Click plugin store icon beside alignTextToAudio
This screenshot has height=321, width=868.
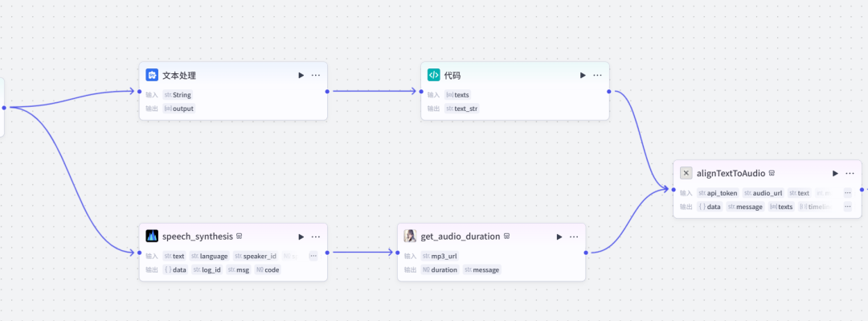[x=772, y=173]
